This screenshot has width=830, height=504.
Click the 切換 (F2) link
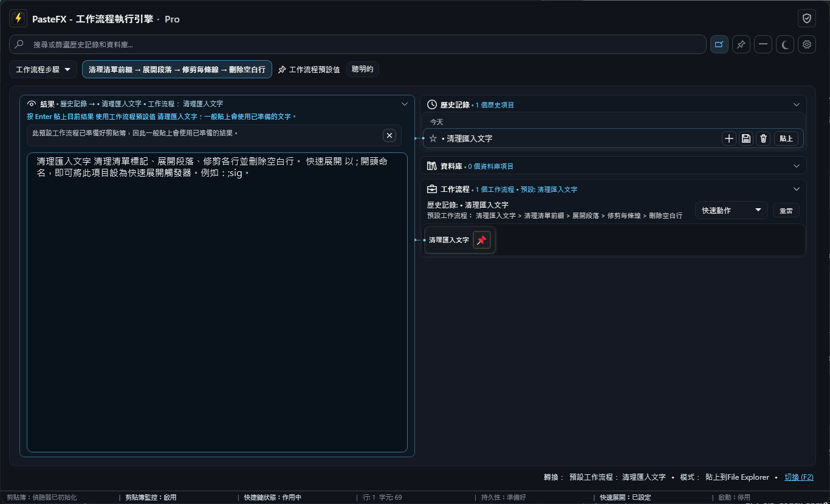click(x=799, y=477)
